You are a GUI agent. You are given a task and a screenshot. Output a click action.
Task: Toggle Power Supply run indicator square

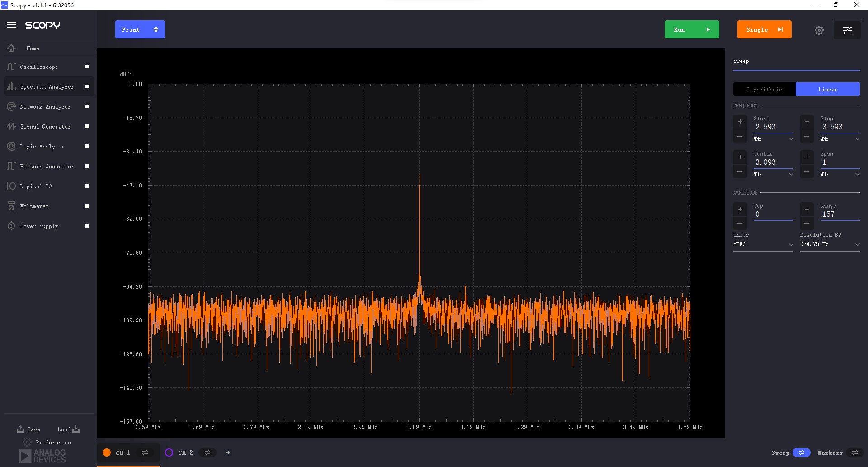click(x=87, y=226)
